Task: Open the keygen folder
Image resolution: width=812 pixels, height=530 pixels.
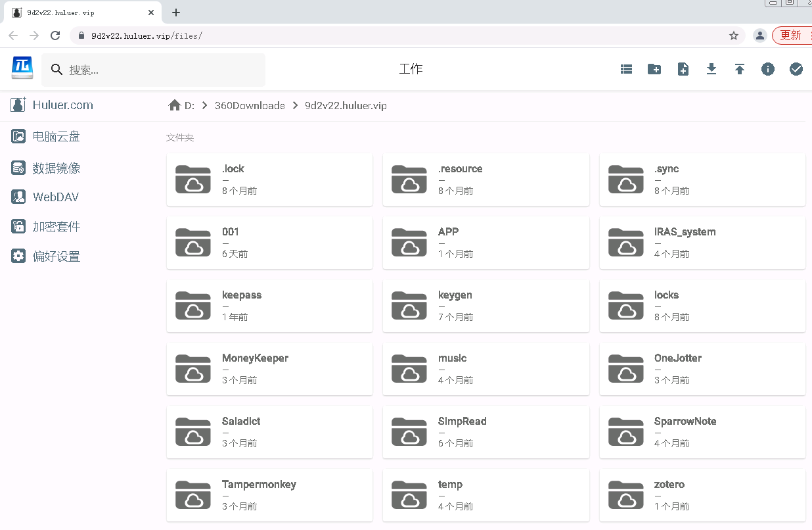Action: pyautogui.click(x=486, y=306)
